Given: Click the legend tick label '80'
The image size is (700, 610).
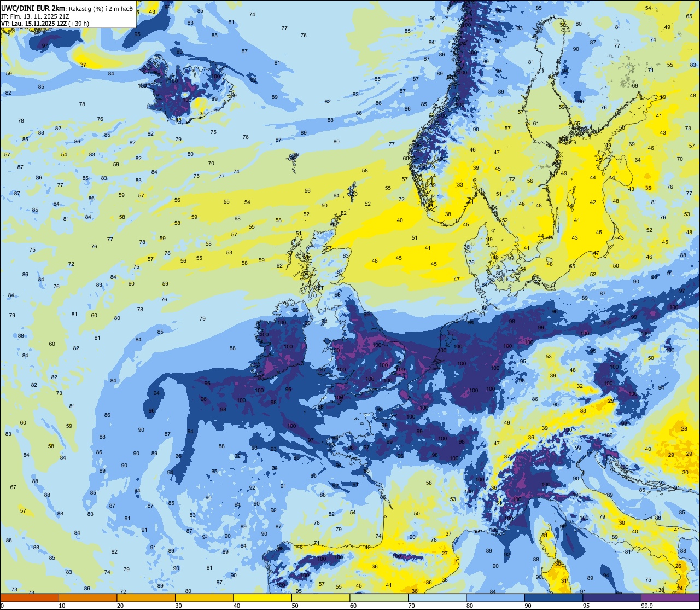Looking at the screenshot, I should tap(470, 606).
